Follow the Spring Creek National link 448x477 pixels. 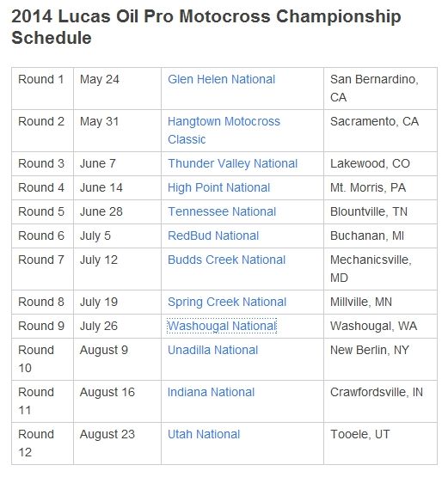click(227, 302)
